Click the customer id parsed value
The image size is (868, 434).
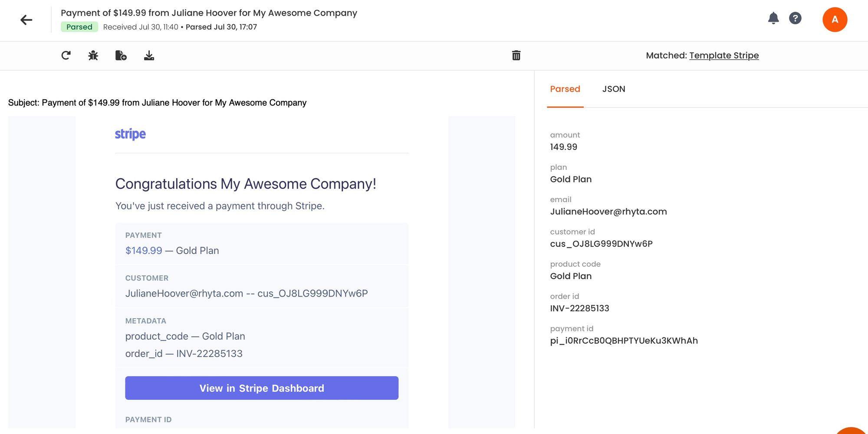(601, 244)
